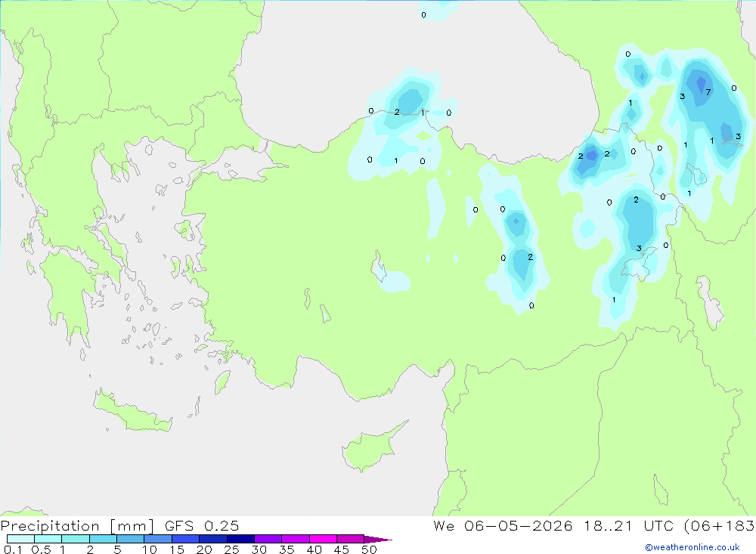
Task: Select the 45–50 mm legend color swatch
Action: pyautogui.click(x=351, y=539)
